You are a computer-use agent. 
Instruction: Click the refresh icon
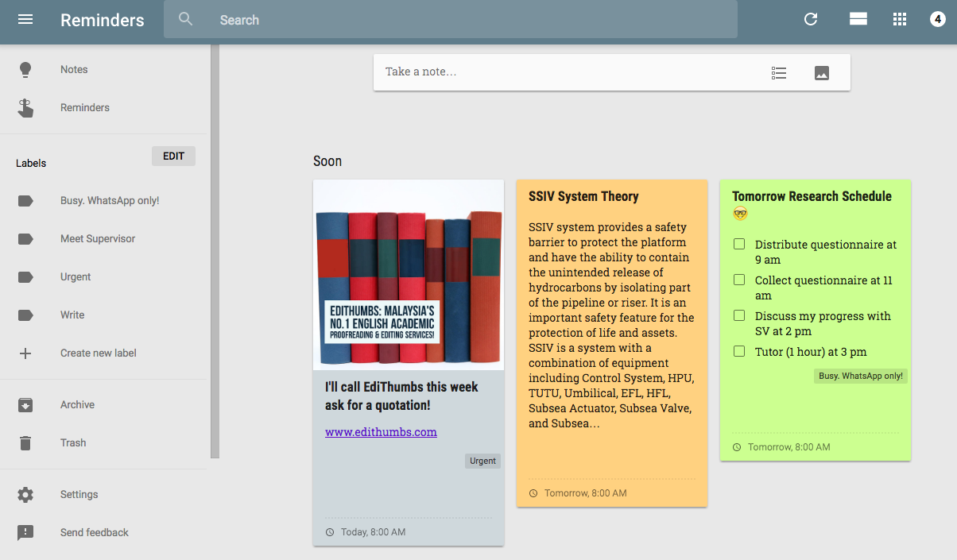(811, 20)
